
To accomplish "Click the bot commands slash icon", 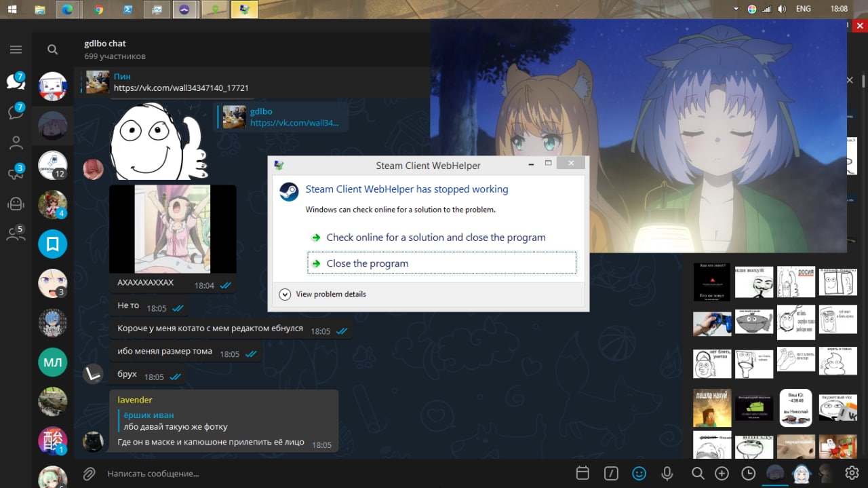I will 611,473.
